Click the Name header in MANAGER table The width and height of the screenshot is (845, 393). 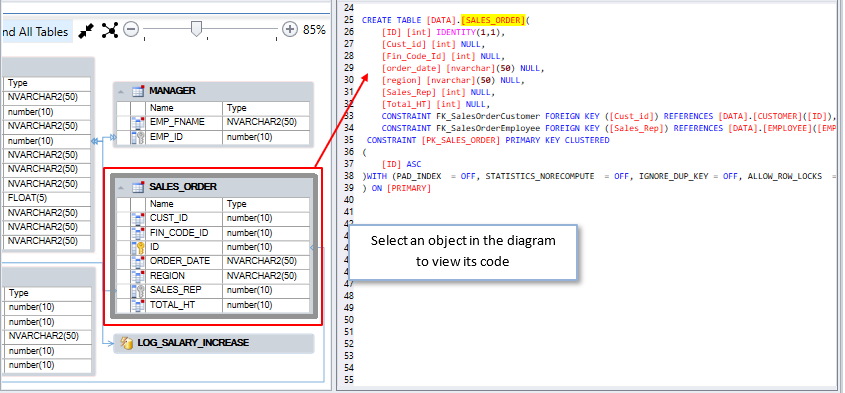click(x=162, y=108)
